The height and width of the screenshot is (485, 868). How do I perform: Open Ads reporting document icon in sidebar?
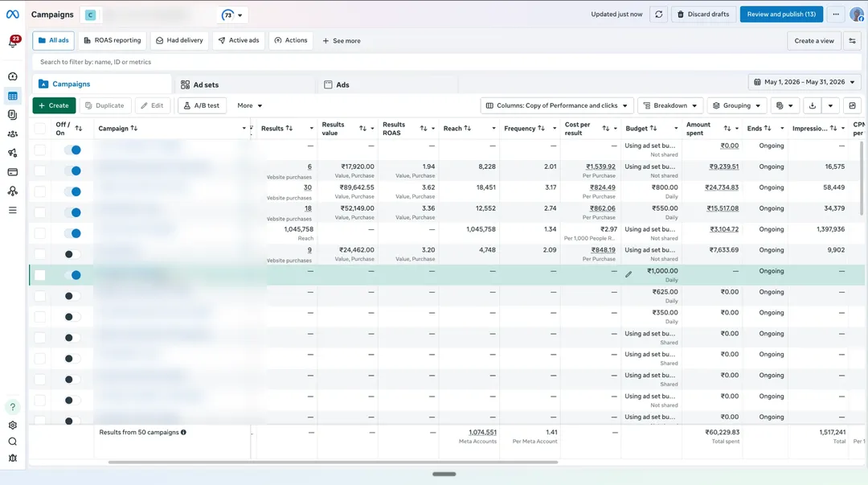tap(13, 115)
